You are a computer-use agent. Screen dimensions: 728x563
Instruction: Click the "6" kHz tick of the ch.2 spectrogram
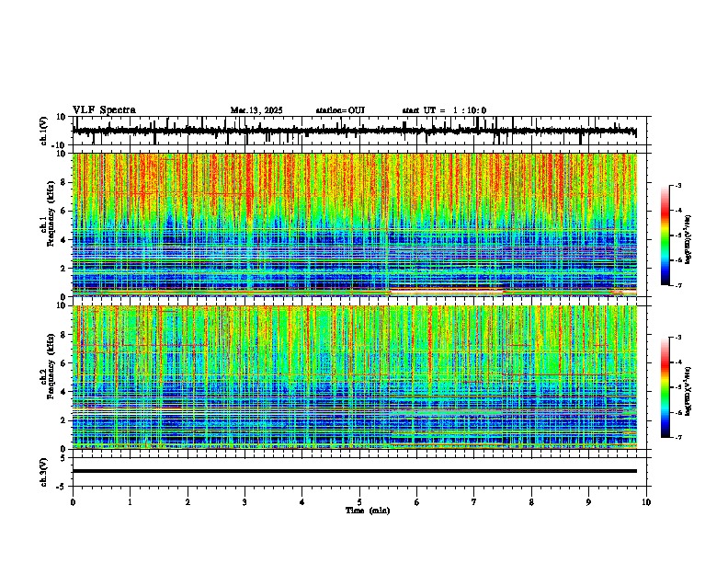pos(63,363)
